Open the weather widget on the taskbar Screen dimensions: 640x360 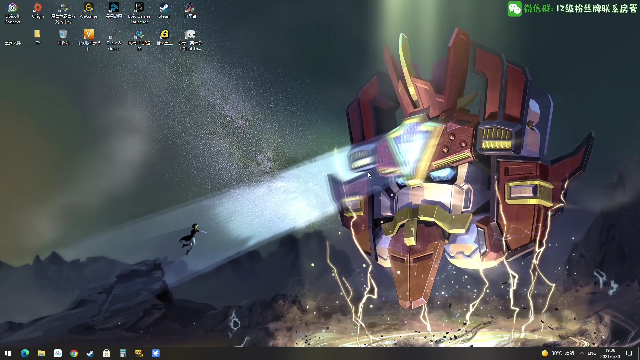(558, 353)
